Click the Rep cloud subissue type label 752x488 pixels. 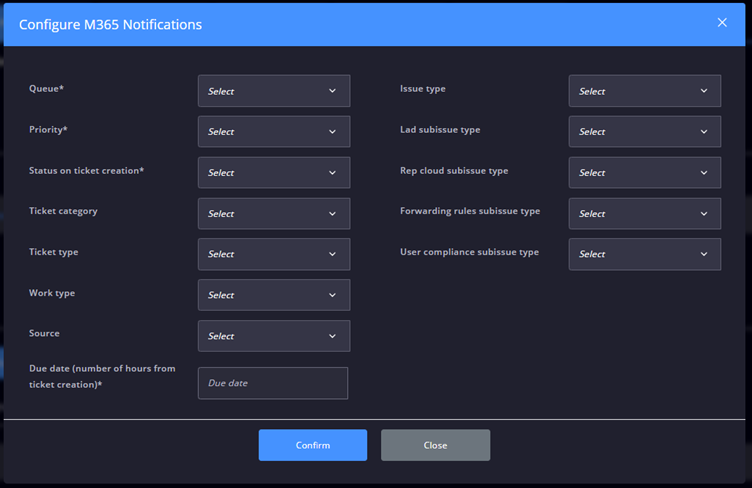(x=454, y=171)
